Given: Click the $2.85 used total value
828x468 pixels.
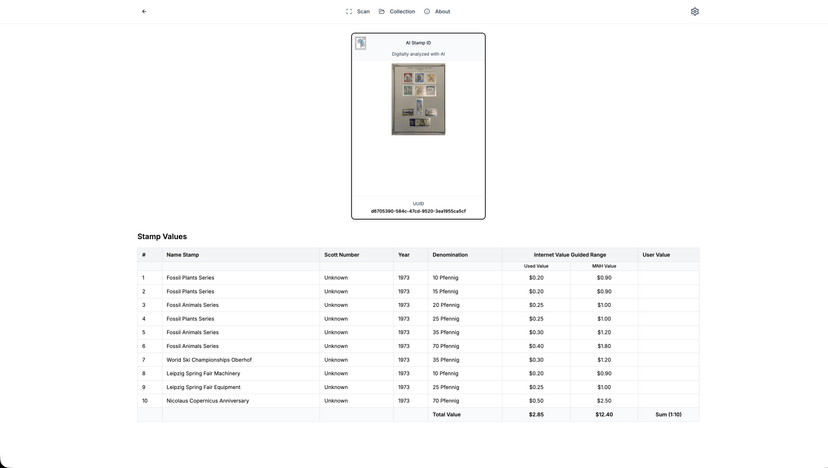Looking at the screenshot, I should pos(536,414).
